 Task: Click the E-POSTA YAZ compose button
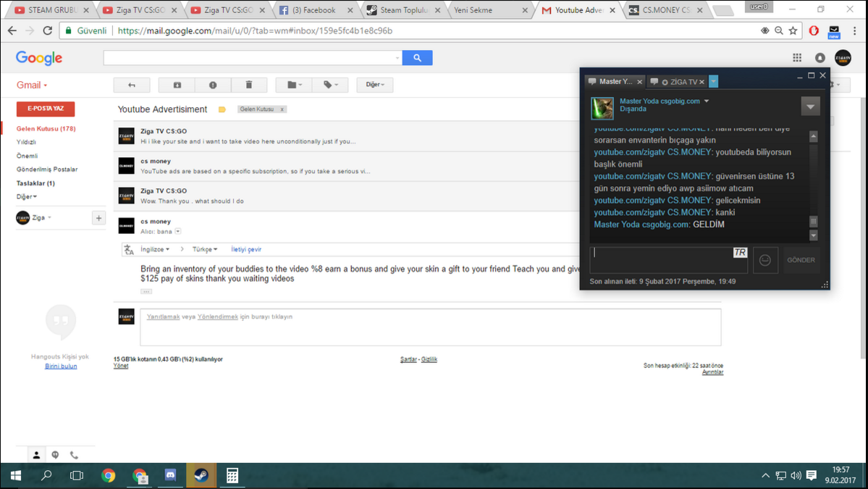(46, 109)
